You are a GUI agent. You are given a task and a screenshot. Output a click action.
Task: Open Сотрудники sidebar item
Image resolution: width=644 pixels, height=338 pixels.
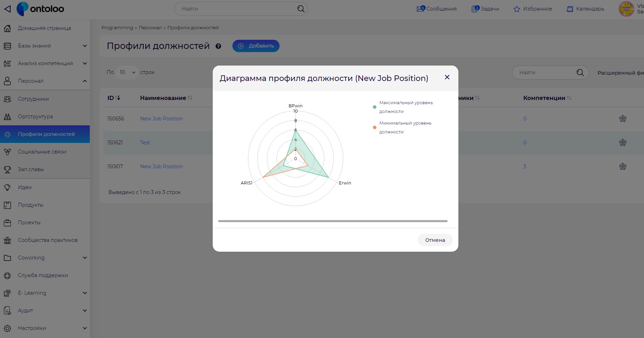pos(45,99)
